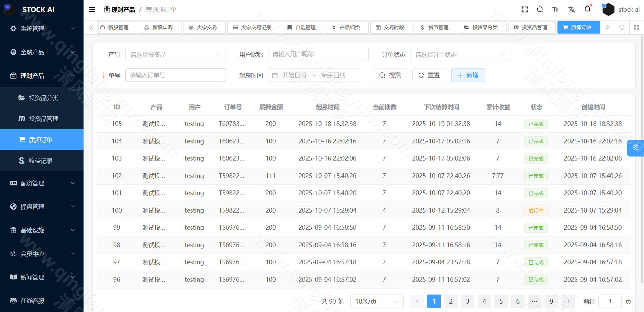Collapse tab strip with the double-left chevron
This screenshot has width=644, height=312.
pos(91,27)
